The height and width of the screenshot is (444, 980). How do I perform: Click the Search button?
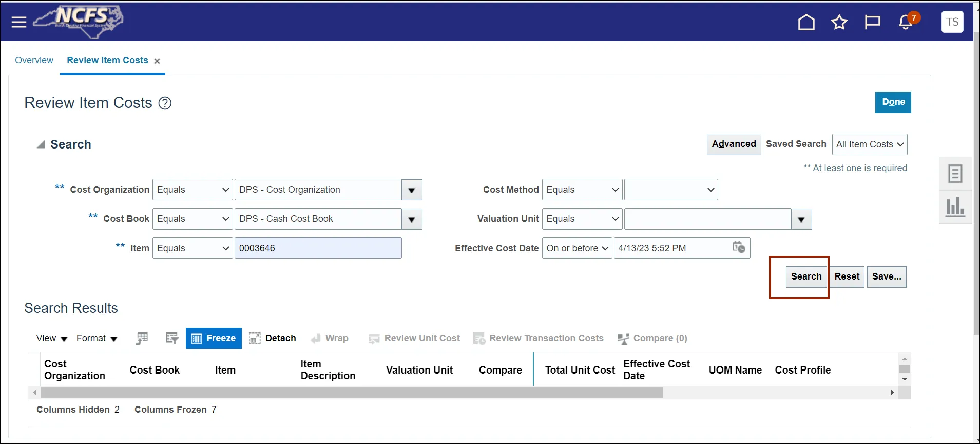[x=806, y=276]
